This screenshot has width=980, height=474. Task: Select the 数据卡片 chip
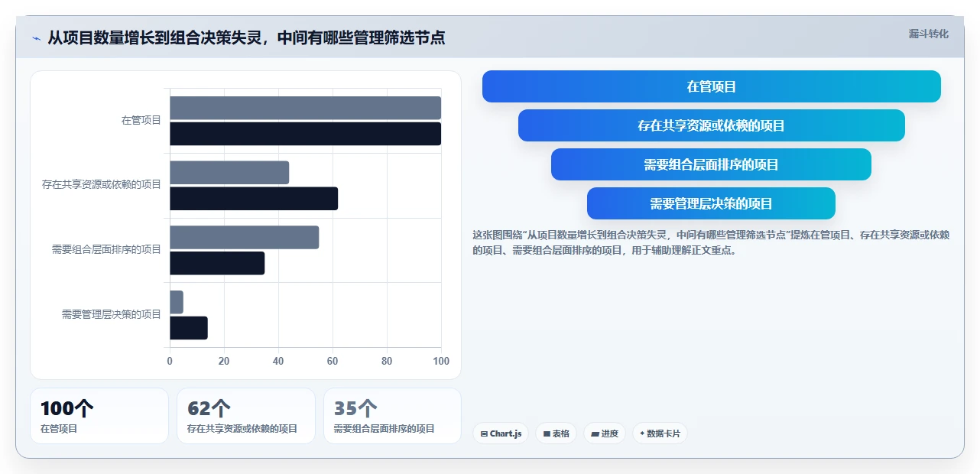point(660,433)
